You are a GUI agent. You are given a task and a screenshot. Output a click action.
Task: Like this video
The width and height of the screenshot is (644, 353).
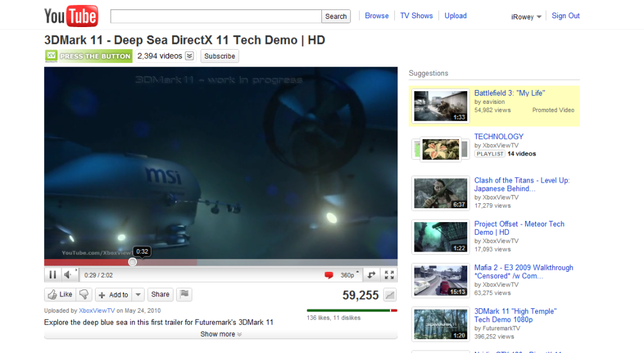60,294
